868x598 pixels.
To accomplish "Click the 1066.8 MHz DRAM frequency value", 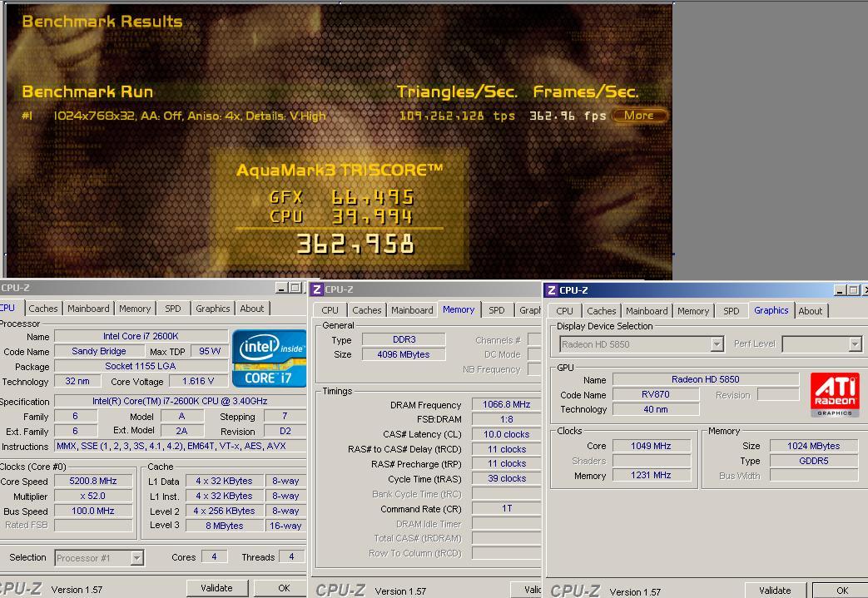I will tap(507, 404).
